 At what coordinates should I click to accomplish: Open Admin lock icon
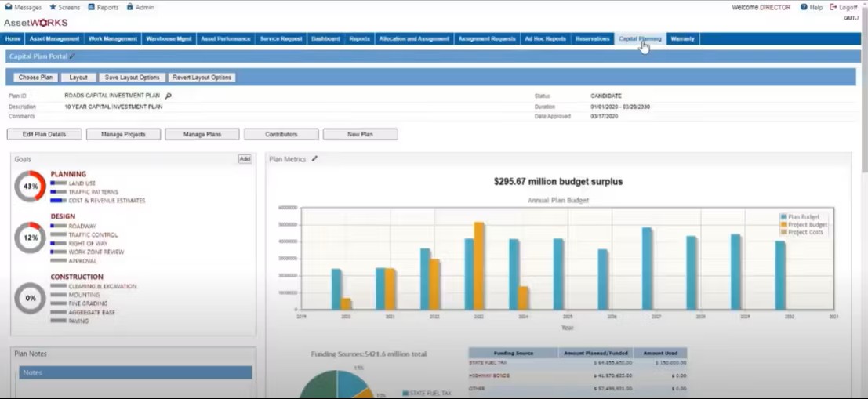[x=129, y=7]
